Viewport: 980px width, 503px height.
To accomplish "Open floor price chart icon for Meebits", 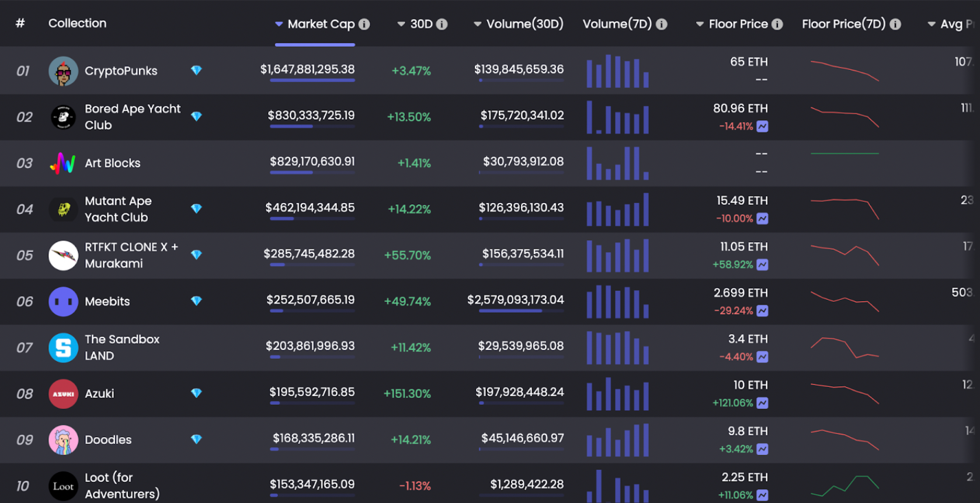I will point(762,310).
